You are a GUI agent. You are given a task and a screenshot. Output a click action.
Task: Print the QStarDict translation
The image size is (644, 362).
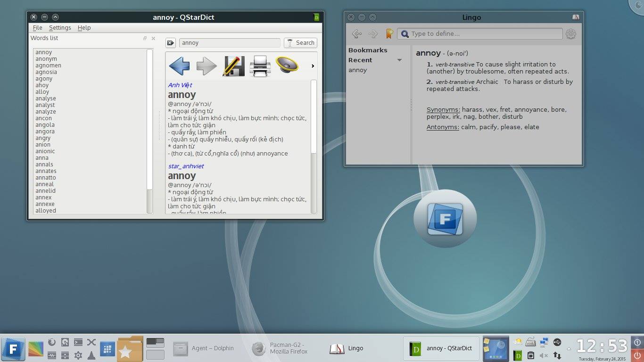[260, 66]
